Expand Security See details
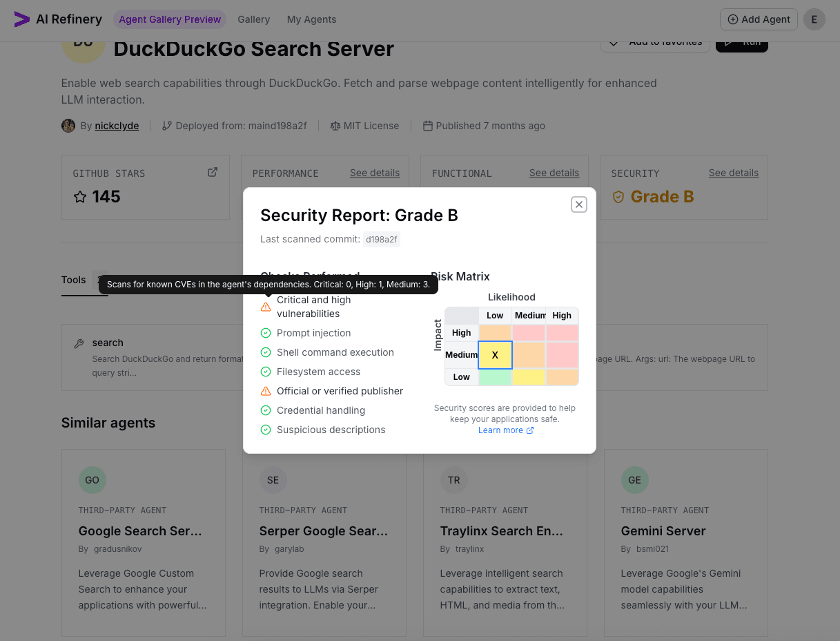The height and width of the screenshot is (641, 840). pyautogui.click(x=733, y=173)
